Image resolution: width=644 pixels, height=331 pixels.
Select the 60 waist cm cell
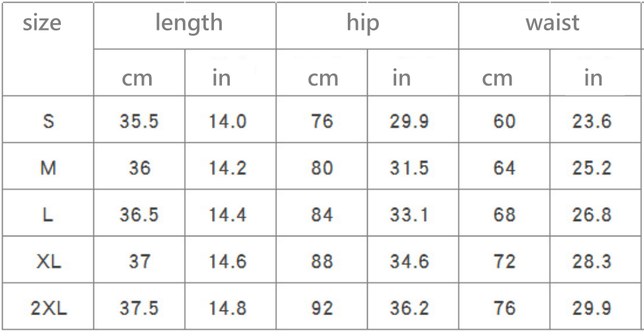[x=504, y=122]
